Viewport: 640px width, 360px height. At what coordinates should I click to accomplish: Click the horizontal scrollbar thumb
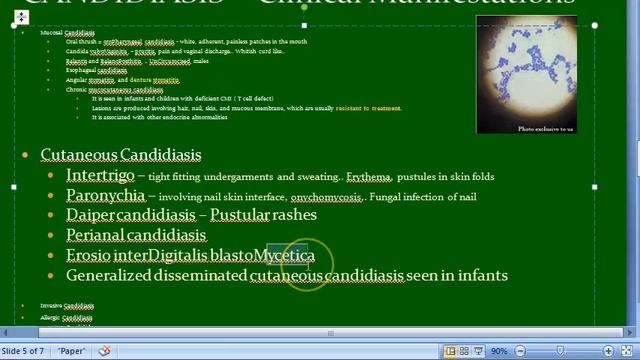[x=331, y=333]
